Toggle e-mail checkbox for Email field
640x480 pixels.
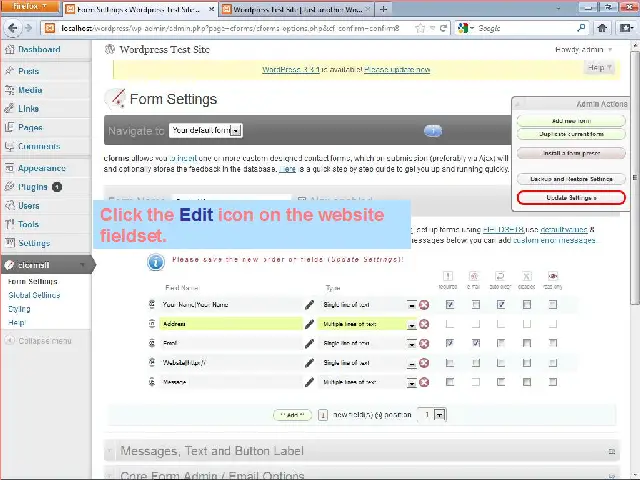click(476, 343)
